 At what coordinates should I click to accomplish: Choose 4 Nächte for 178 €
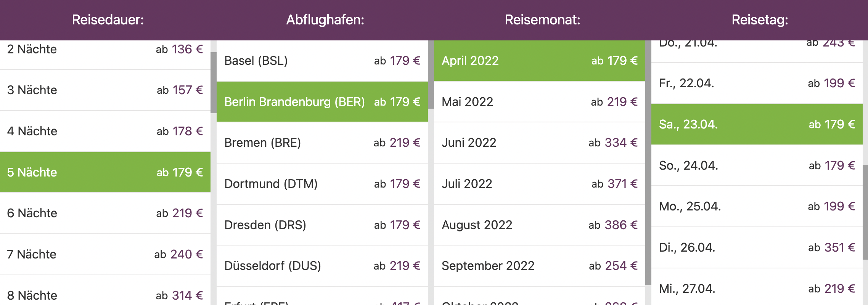pos(105,131)
